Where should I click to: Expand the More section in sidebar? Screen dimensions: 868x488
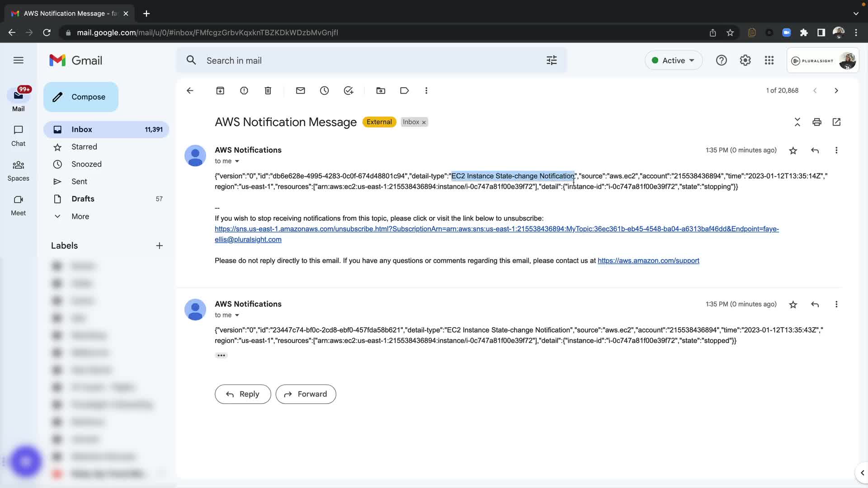pos(80,216)
